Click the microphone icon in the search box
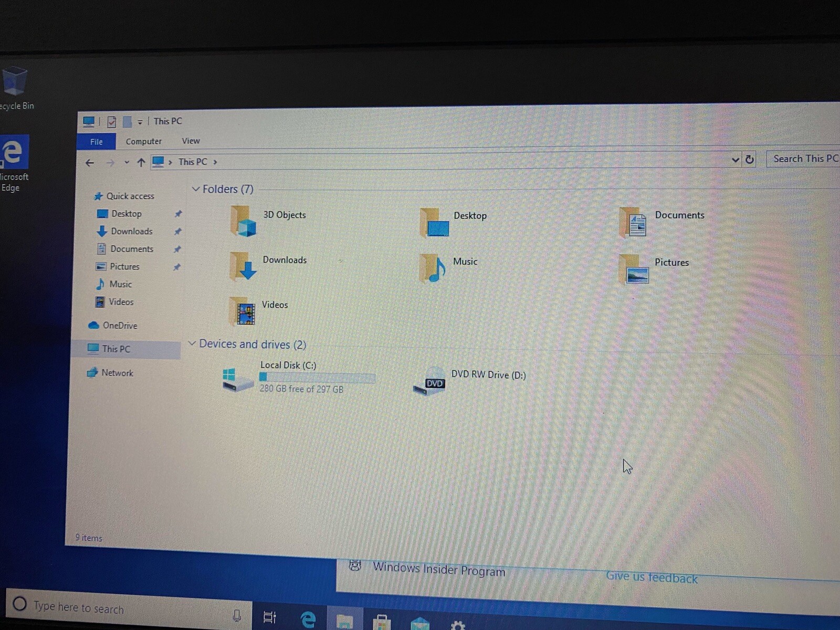The height and width of the screenshot is (630, 840). (237, 615)
